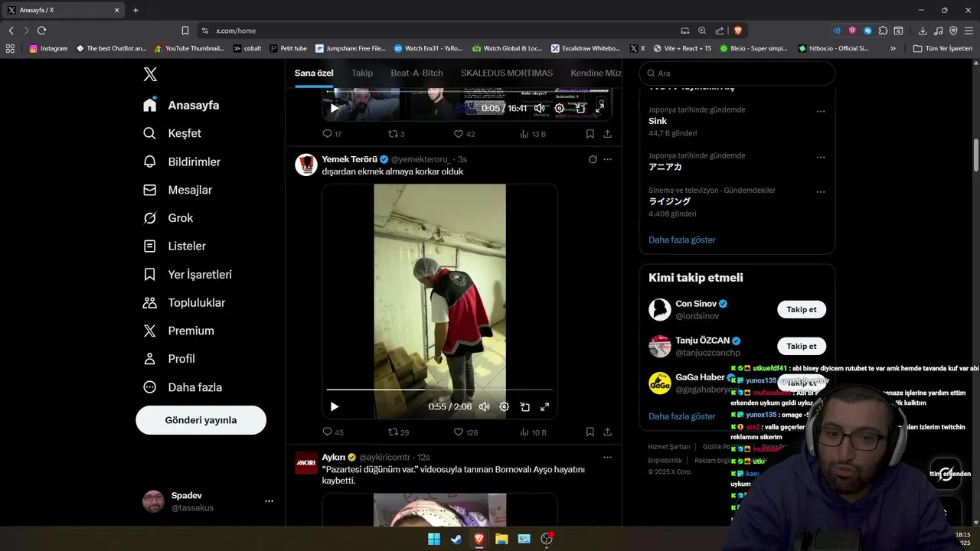Like the top post (42)

[x=464, y=134]
